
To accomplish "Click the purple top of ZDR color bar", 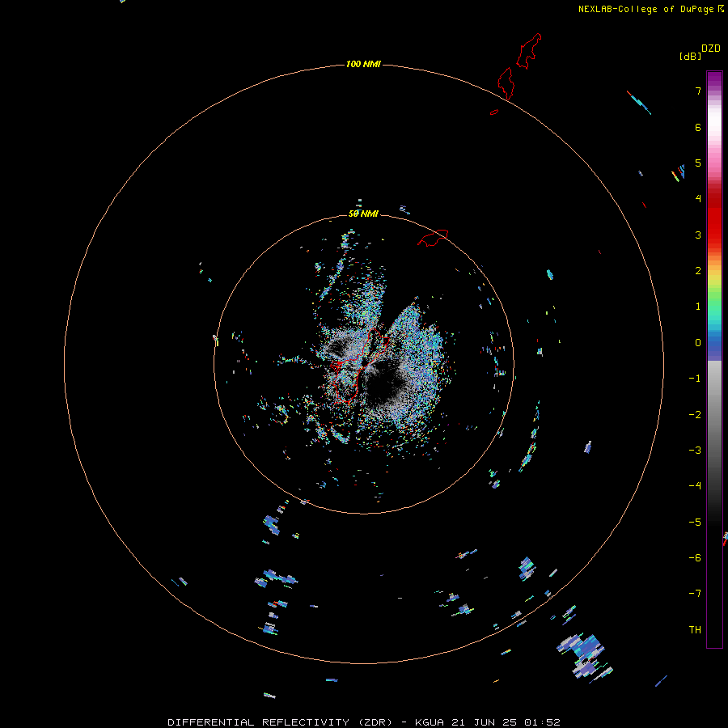I will [x=714, y=80].
